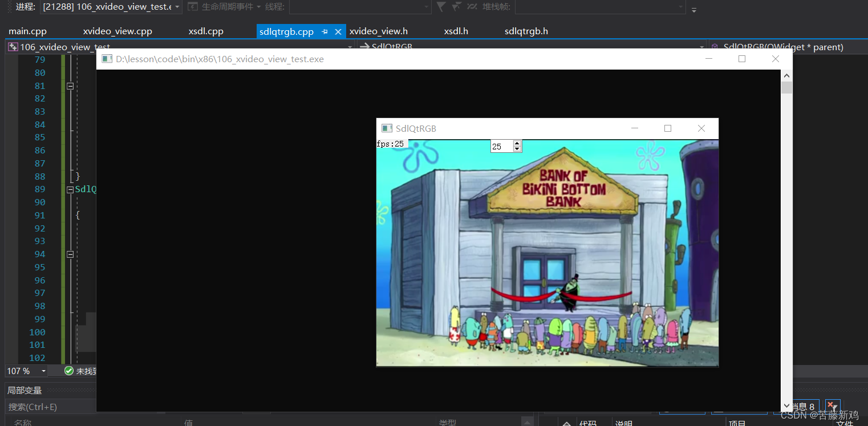The height and width of the screenshot is (426, 868).
Task: Collapse the code block at line 89
Action: pyautogui.click(x=70, y=189)
